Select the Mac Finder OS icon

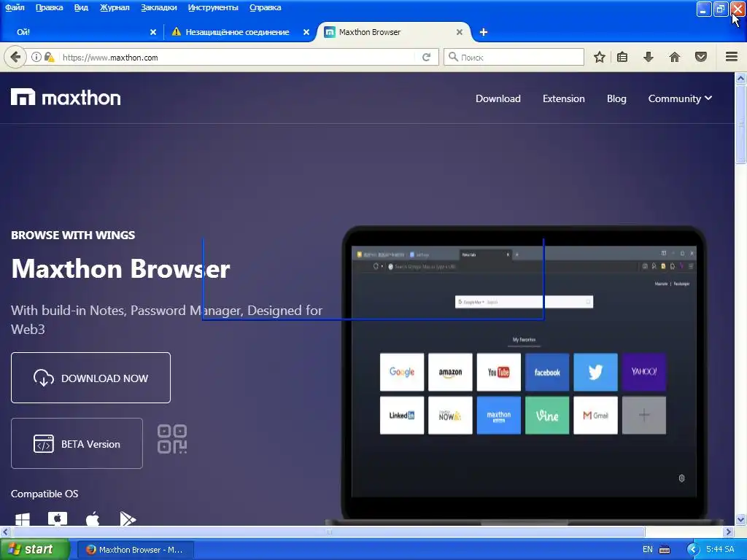(x=58, y=518)
